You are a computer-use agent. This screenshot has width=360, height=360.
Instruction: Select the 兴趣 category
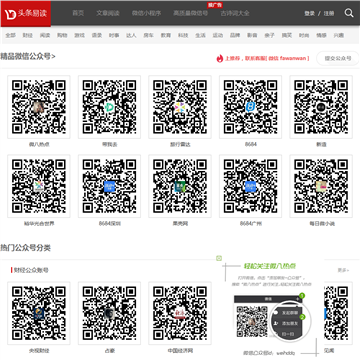[339, 35]
